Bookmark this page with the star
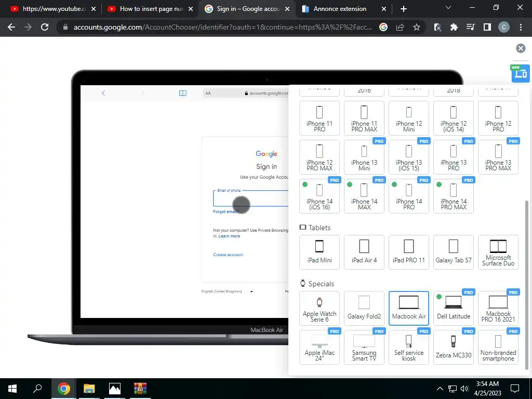This screenshot has height=399, width=532. pos(416,27)
